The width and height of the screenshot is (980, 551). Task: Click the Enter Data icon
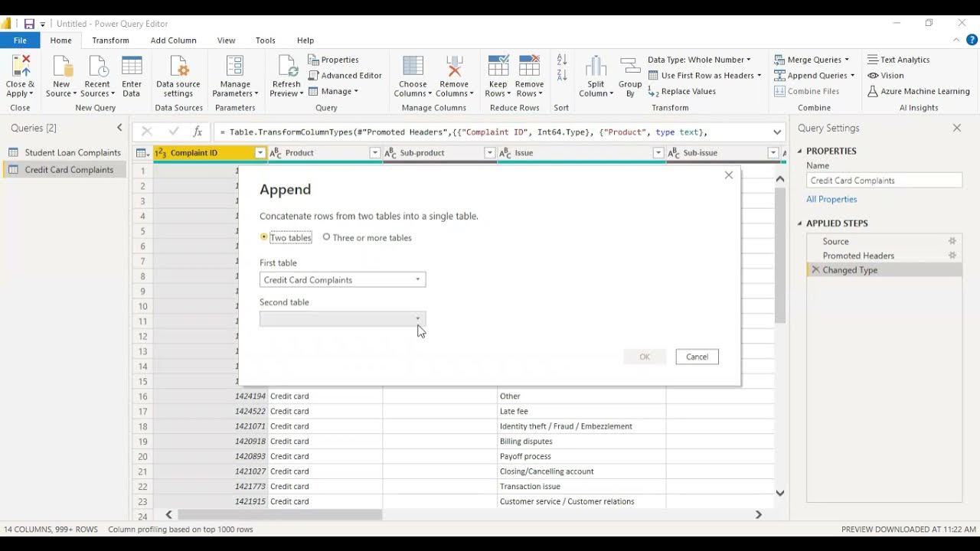pos(132,67)
